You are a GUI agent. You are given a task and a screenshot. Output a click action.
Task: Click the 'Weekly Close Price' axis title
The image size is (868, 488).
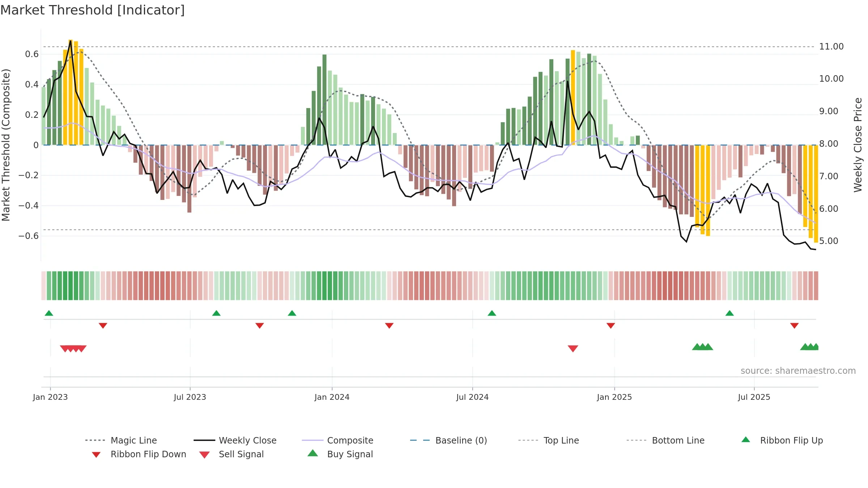[858, 145]
